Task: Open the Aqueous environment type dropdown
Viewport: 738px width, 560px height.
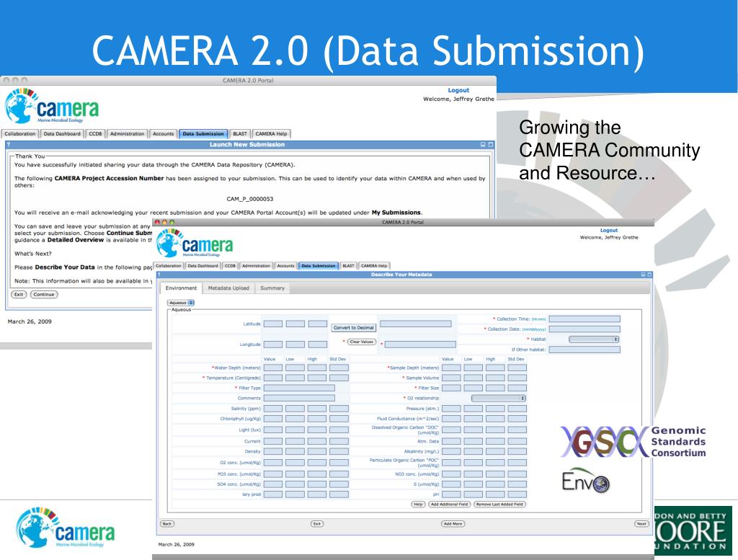Action: point(181,303)
